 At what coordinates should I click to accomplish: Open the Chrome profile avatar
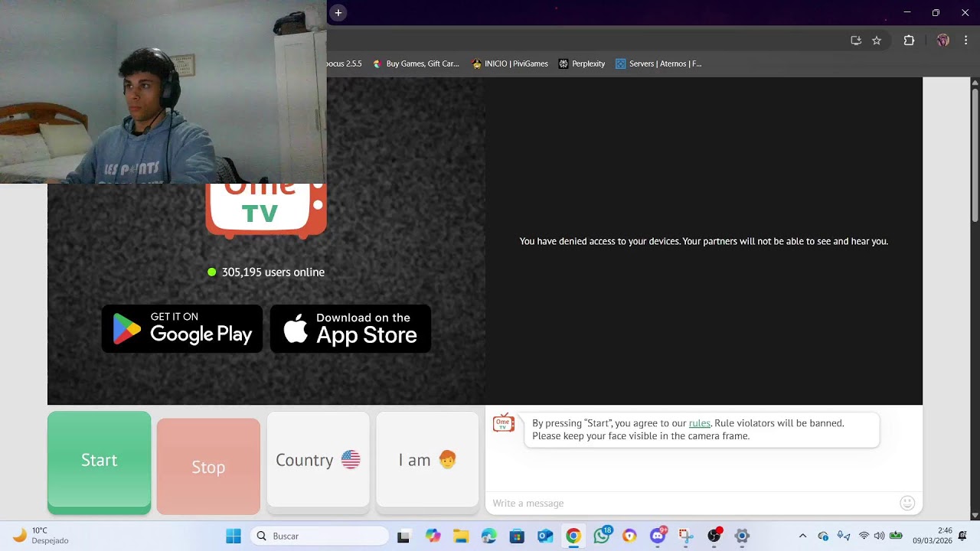942,41
